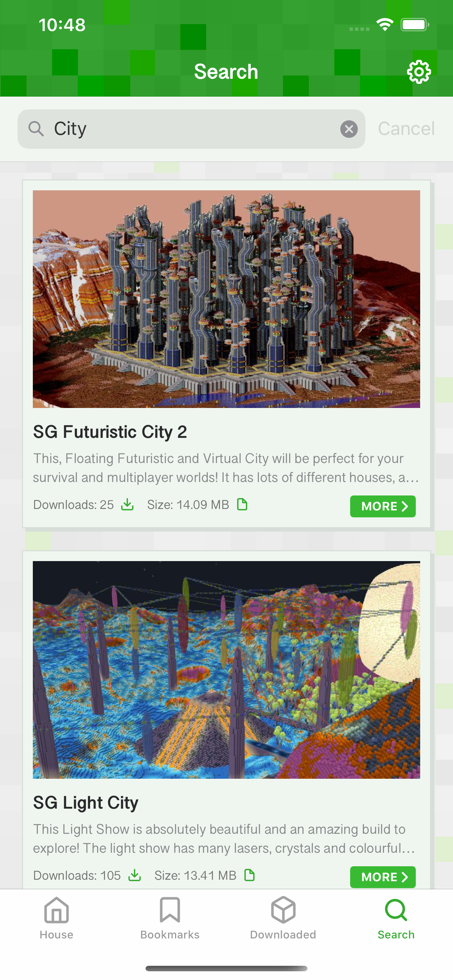This screenshot has height=980, width=453.
Task: Open the SG Futuristic City 2 preview image
Action: [226, 299]
